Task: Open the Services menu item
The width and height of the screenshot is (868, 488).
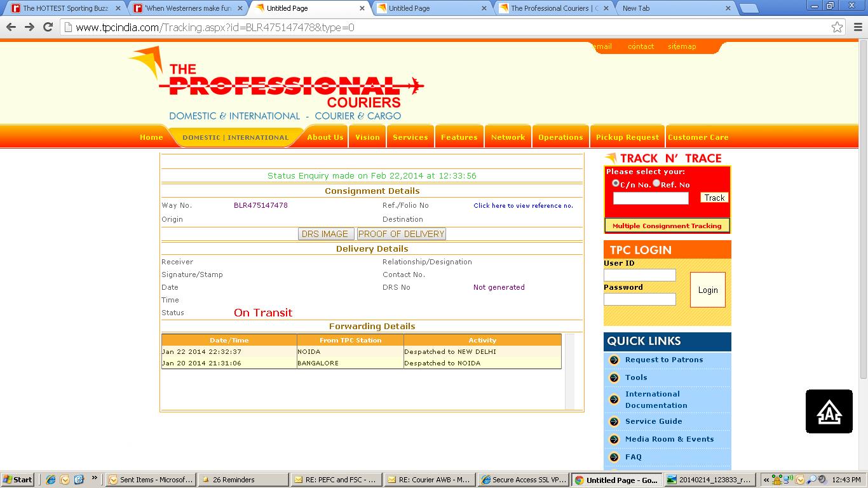Action: (x=410, y=137)
